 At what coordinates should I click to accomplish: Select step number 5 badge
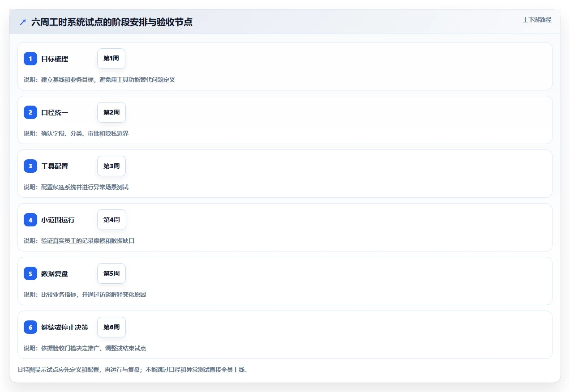tap(30, 273)
